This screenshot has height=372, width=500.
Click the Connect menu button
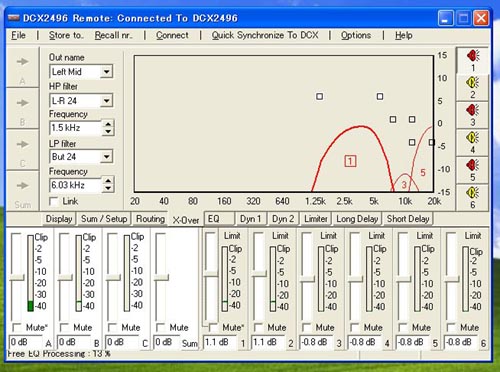(172, 35)
